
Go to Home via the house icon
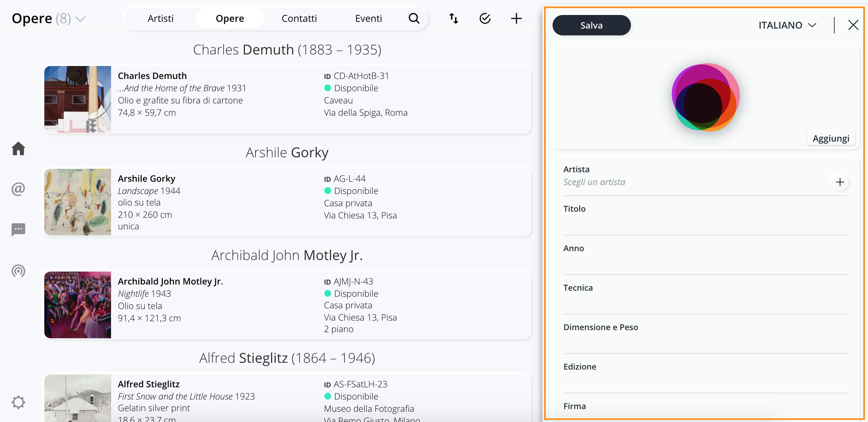(x=18, y=148)
